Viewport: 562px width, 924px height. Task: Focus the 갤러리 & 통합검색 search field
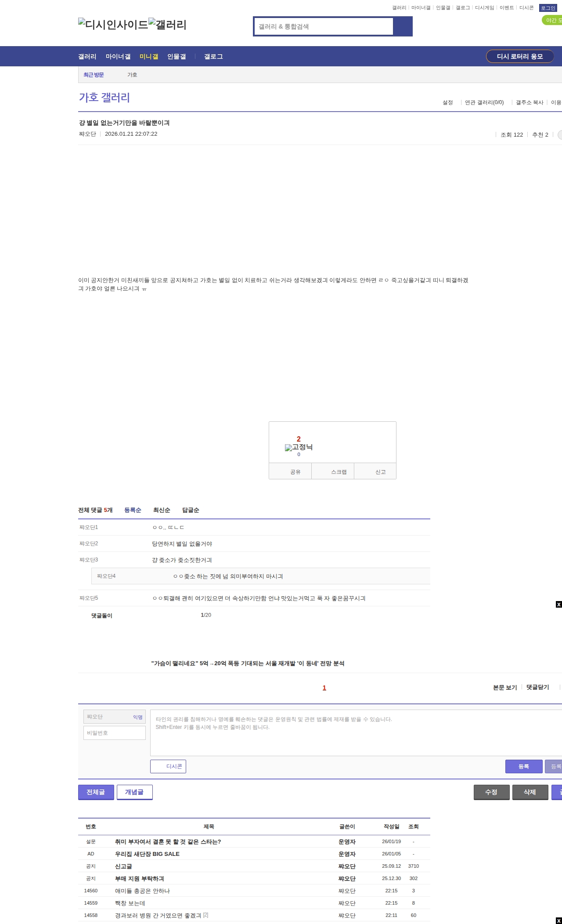pyautogui.click(x=324, y=26)
